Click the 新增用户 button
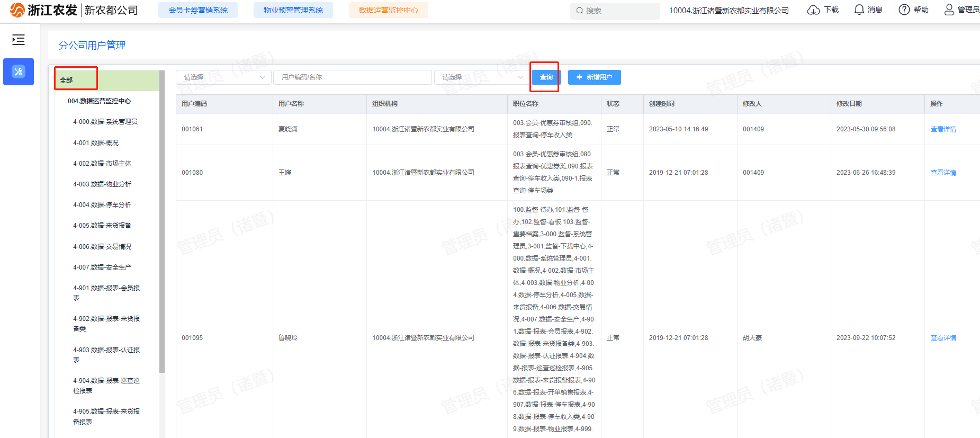The width and height of the screenshot is (980, 438). coord(594,77)
